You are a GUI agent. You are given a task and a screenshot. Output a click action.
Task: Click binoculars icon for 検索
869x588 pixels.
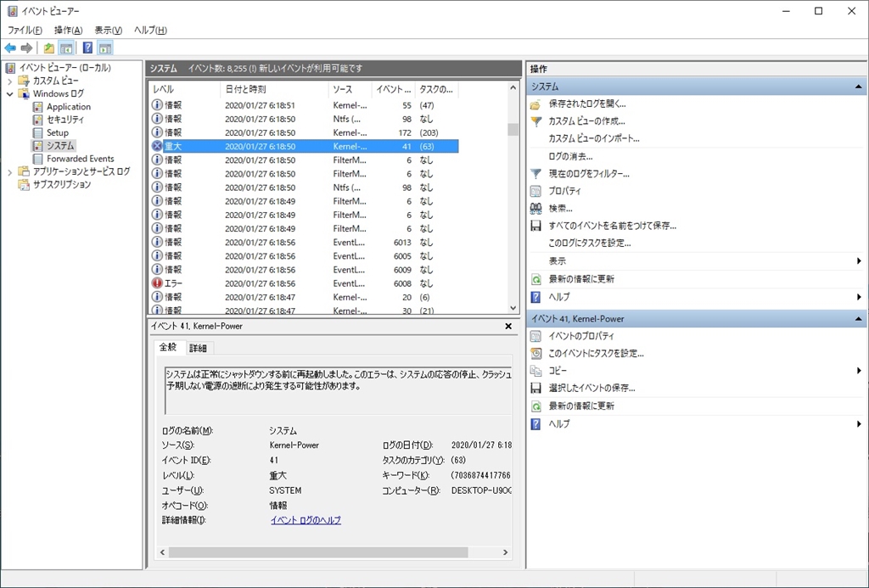pyautogui.click(x=535, y=209)
